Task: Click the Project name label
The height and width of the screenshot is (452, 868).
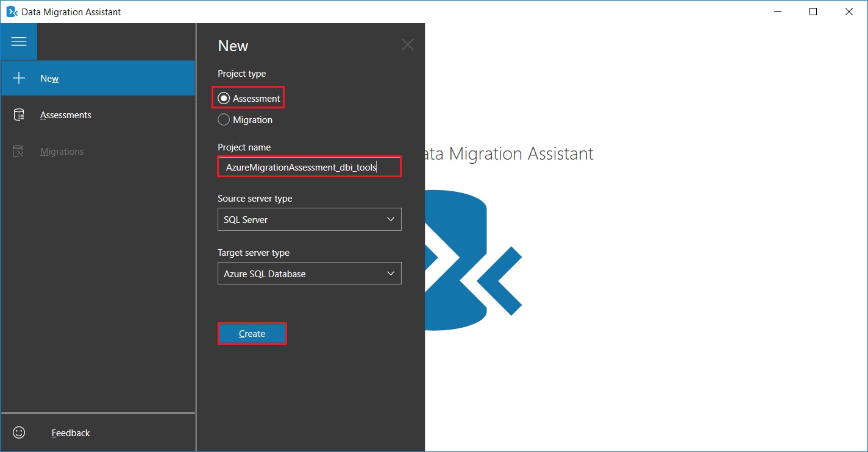Action: coord(244,147)
